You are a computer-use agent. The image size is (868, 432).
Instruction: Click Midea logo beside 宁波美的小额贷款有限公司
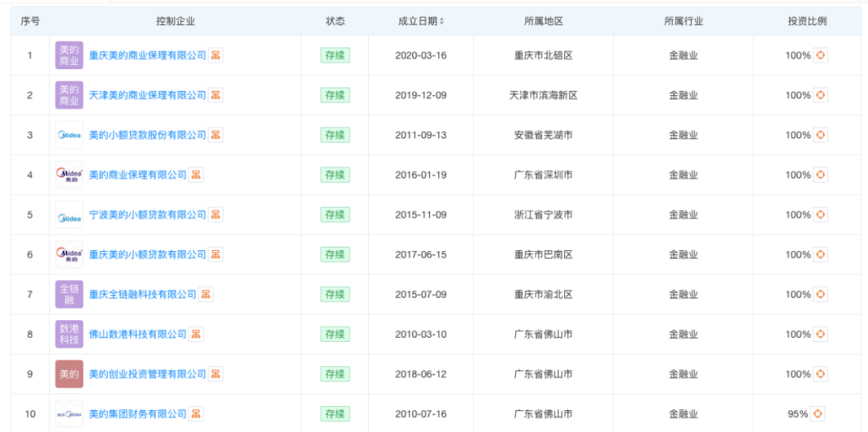[x=69, y=215]
